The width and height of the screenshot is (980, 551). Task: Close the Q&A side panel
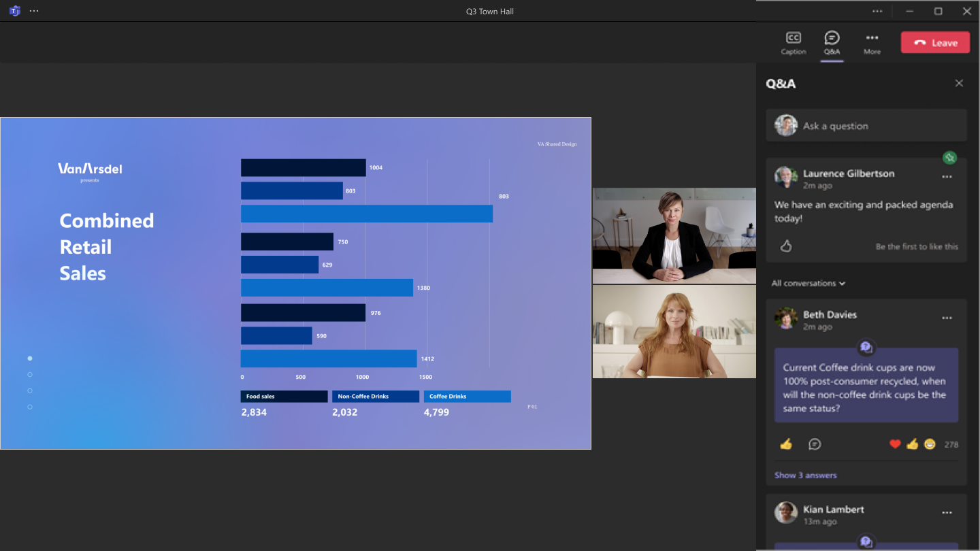959,83
